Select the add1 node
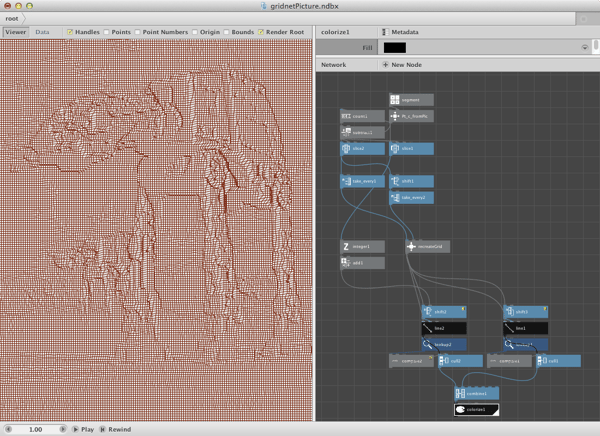The height and width of the screenshot is (436, 600). click(362, 263)
